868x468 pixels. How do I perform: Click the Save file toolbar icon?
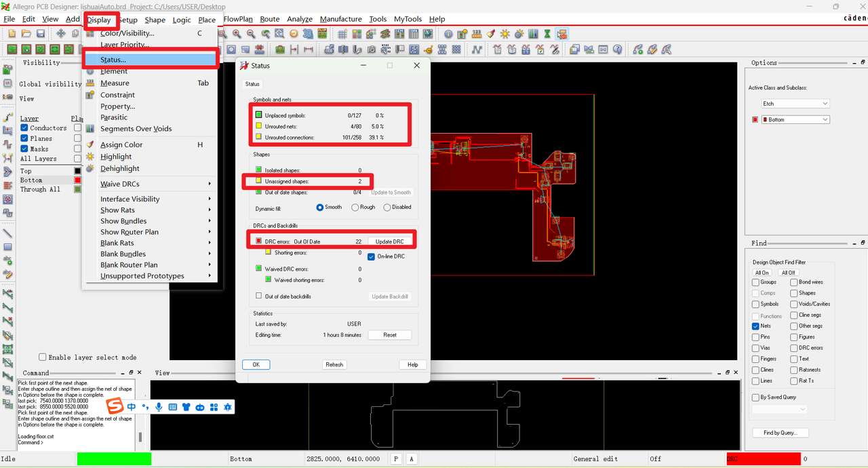41,33
